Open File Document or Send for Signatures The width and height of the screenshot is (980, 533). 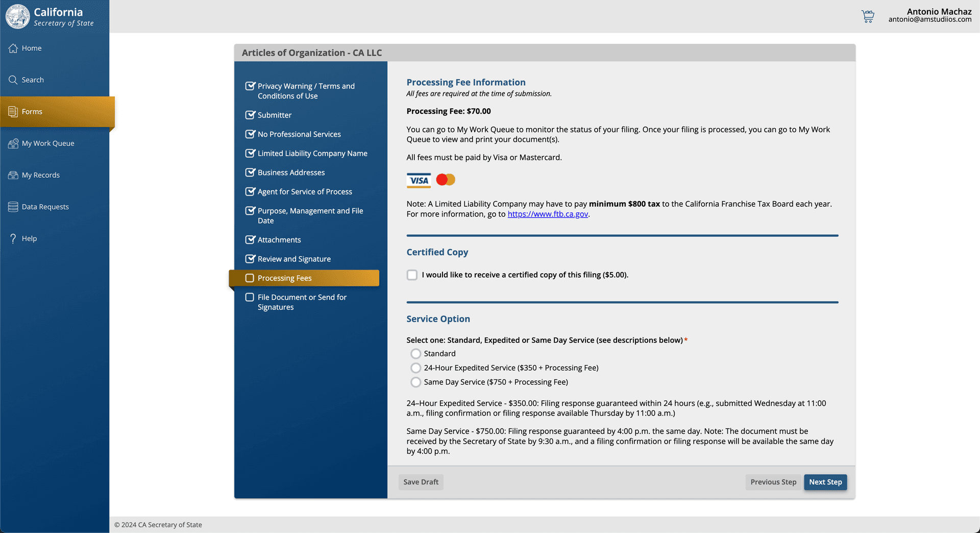pos(302,302)
